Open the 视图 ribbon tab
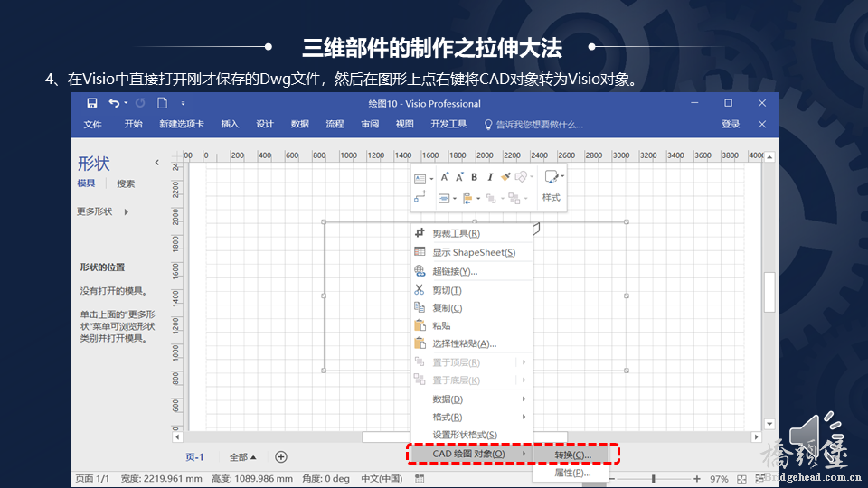Screen dimensions: 868x488 click(x=405, y=124)
